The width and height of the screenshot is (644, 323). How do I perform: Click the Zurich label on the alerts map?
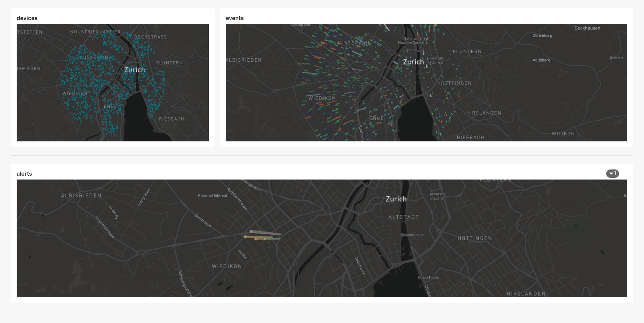pos(396,199)
